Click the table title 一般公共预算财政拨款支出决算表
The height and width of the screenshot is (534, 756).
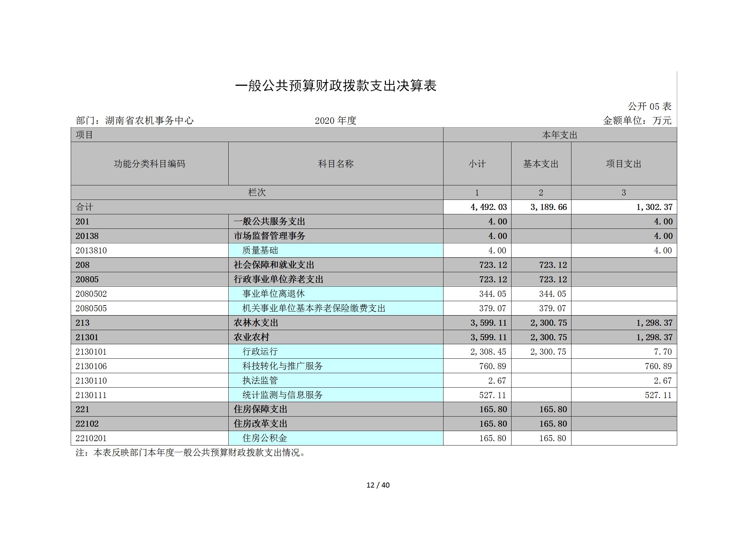(x=335, y=86)
